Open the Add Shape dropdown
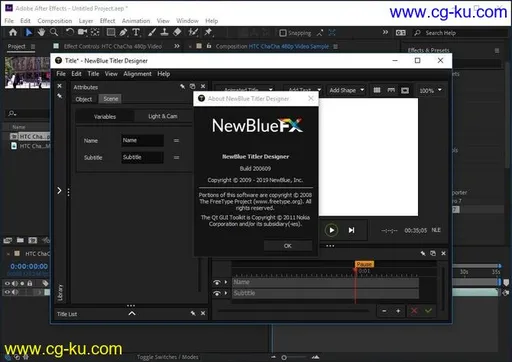The width and height of the screenshot is (512, 362). 346,90
